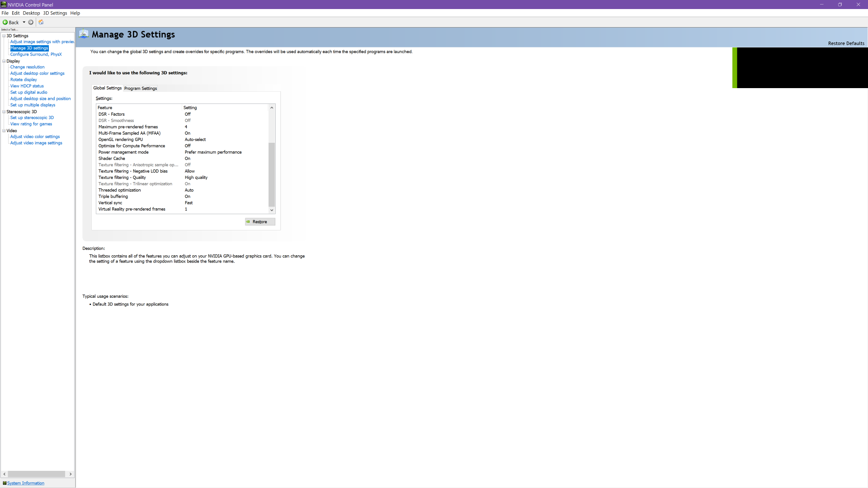Select the DSR - Factors row
The width and height of the screenshot is (868, 488).
pos(183,114)
